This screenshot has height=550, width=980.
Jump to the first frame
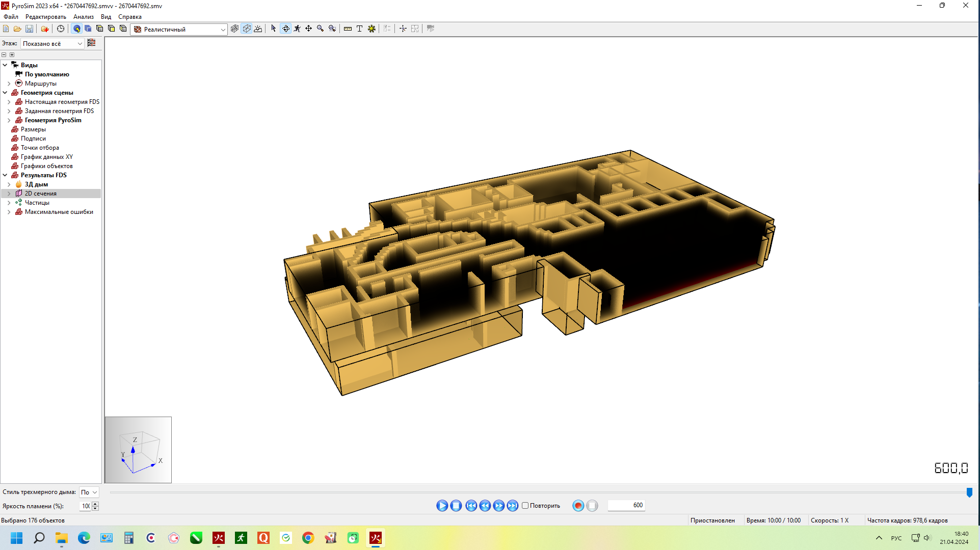(471, 506)
